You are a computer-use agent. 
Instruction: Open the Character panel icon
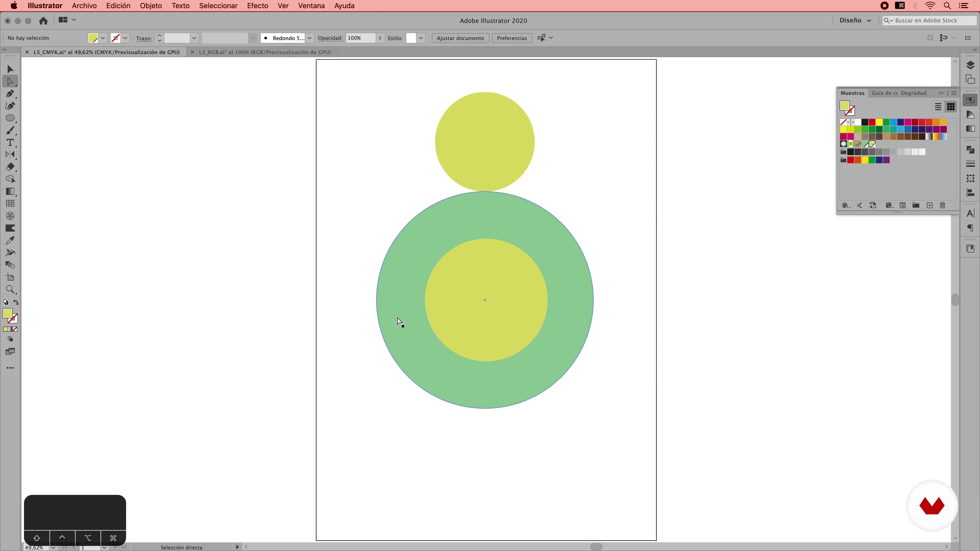click(x=970, y=213)
